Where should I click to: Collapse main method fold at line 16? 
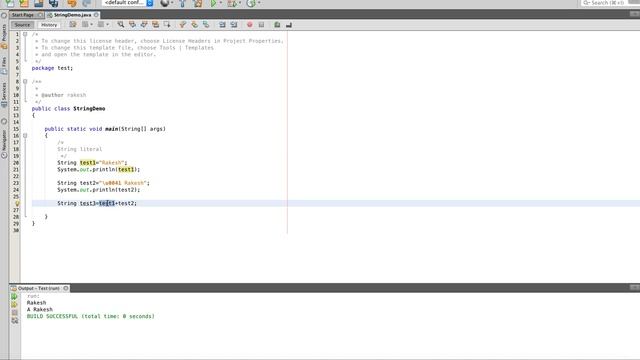25,136
